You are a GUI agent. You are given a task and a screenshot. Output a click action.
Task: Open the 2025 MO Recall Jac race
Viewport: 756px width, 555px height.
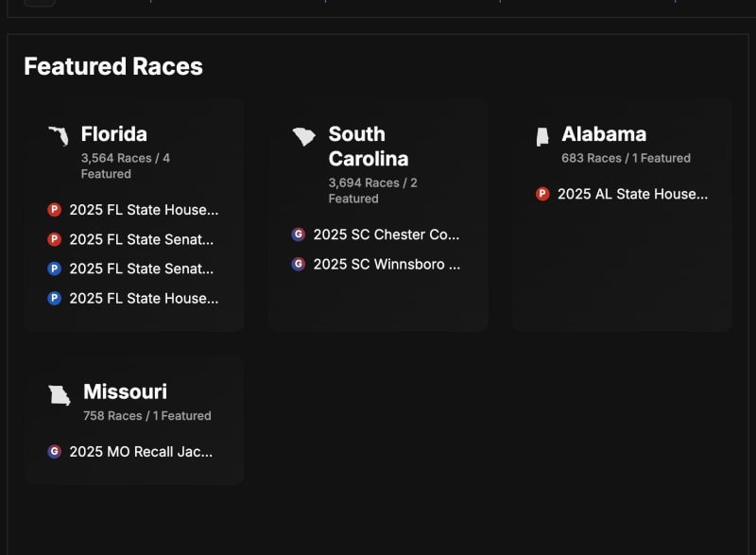(x=141, y=452)
